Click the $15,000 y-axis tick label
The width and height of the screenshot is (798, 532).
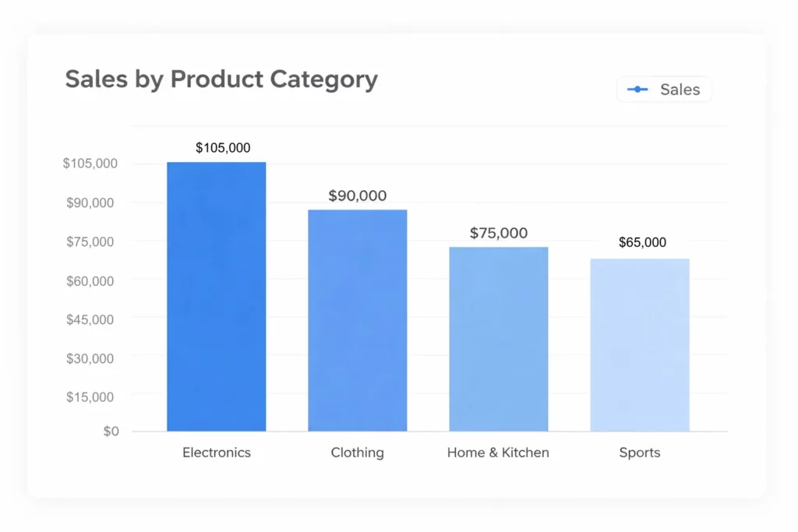(x=89, y=396)
